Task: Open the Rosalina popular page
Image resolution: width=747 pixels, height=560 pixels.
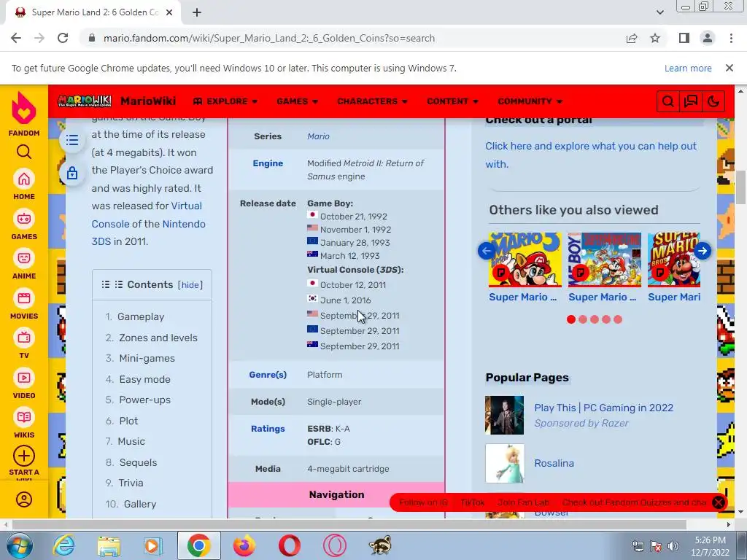Action: [x=554, y=463]
